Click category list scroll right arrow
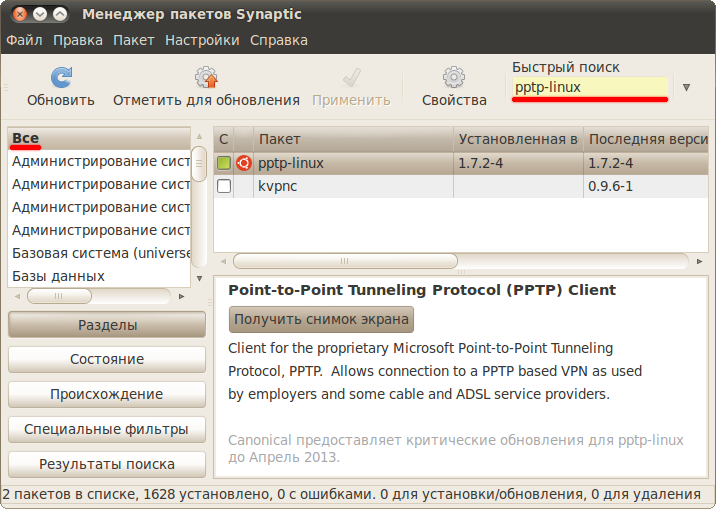Image resolution: width=716 pixels, height=509 pixels. pyautogui.click(x=182, y=296)
